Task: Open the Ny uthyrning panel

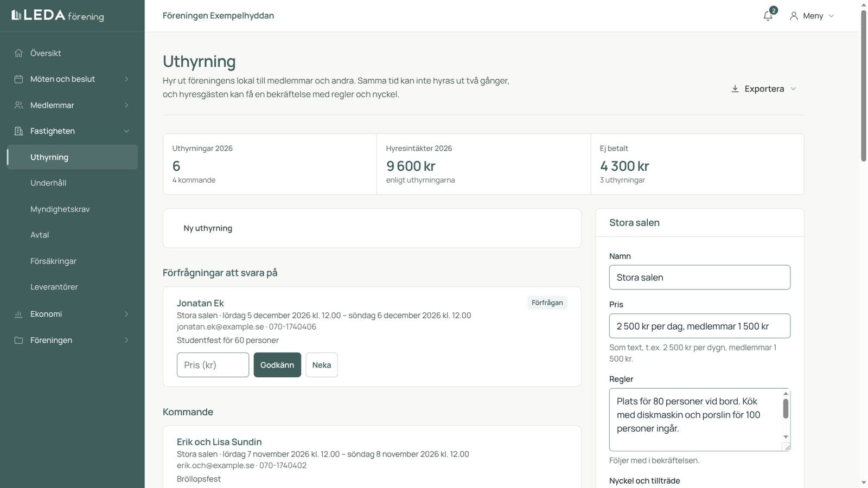Action: (x=372, y=228)
